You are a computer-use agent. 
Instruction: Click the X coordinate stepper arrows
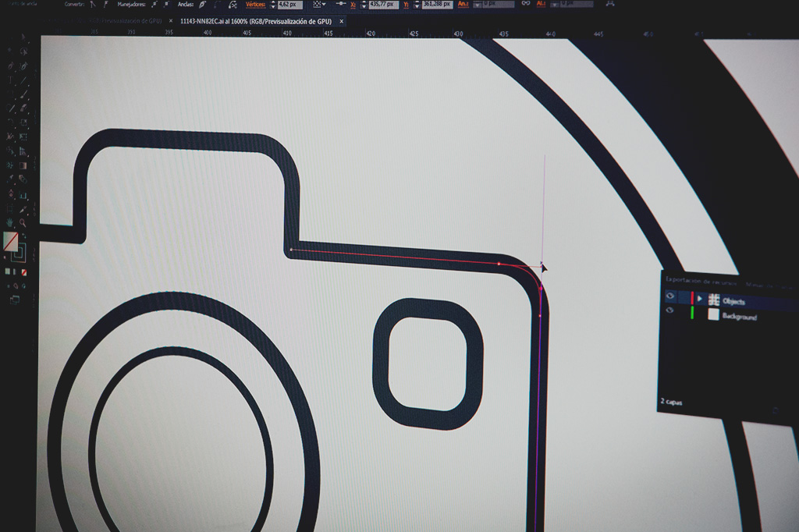[364, 5]
